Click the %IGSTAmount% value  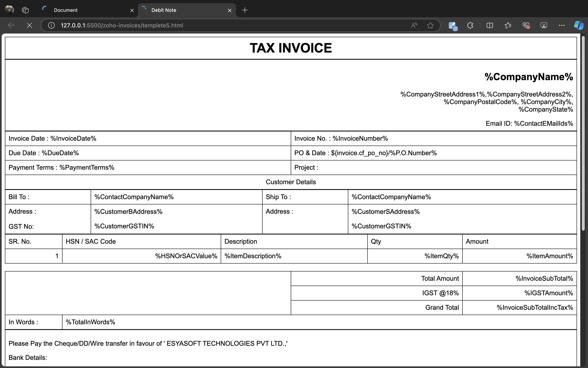pos(549,293)
